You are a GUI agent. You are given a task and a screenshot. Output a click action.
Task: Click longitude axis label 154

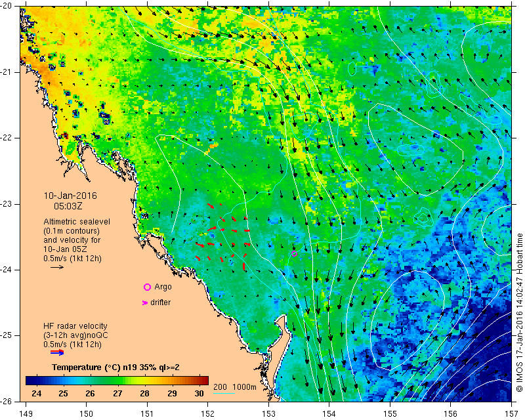point(329,414)
